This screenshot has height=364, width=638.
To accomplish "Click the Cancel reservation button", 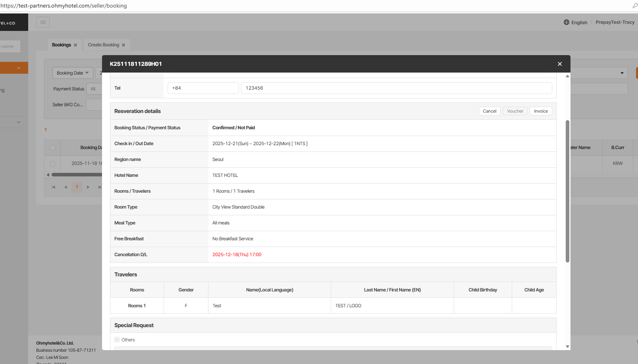I will [490, 111].
